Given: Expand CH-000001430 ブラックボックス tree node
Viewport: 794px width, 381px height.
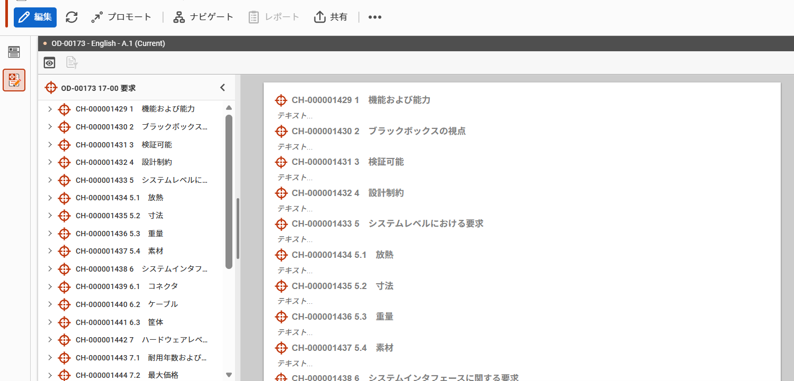Looking at the screenshot, I should (50, 127).
